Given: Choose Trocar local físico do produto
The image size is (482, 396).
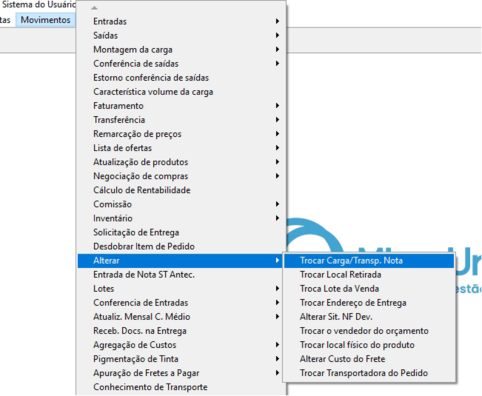Looking at the screenshot, I should click(369, 345).
